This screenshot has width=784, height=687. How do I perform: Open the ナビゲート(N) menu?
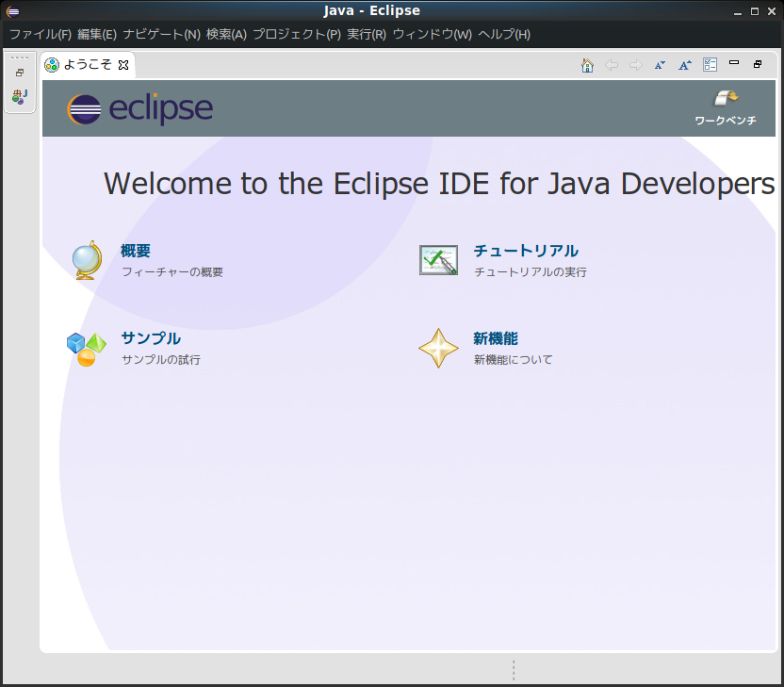(161, 34)
